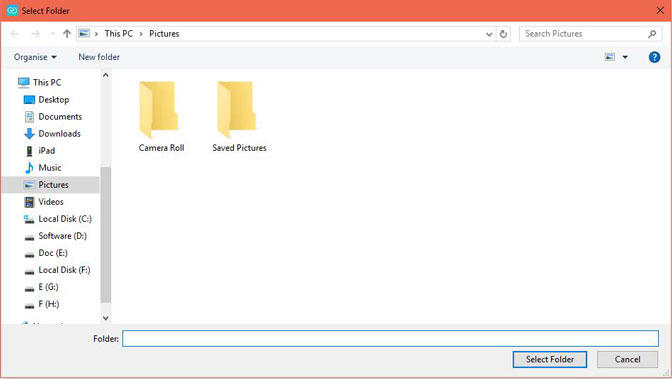
Task: Select Pictures in the sidebar
Action: click(x=51, y=185)
